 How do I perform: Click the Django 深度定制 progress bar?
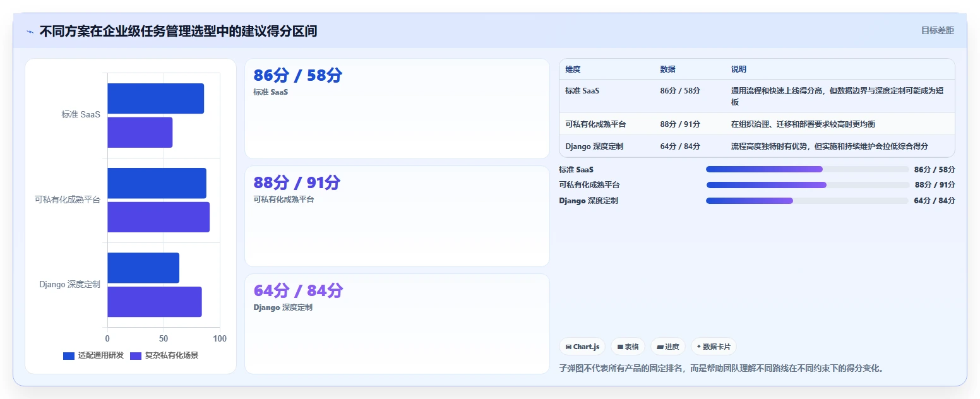coord(807,201)
